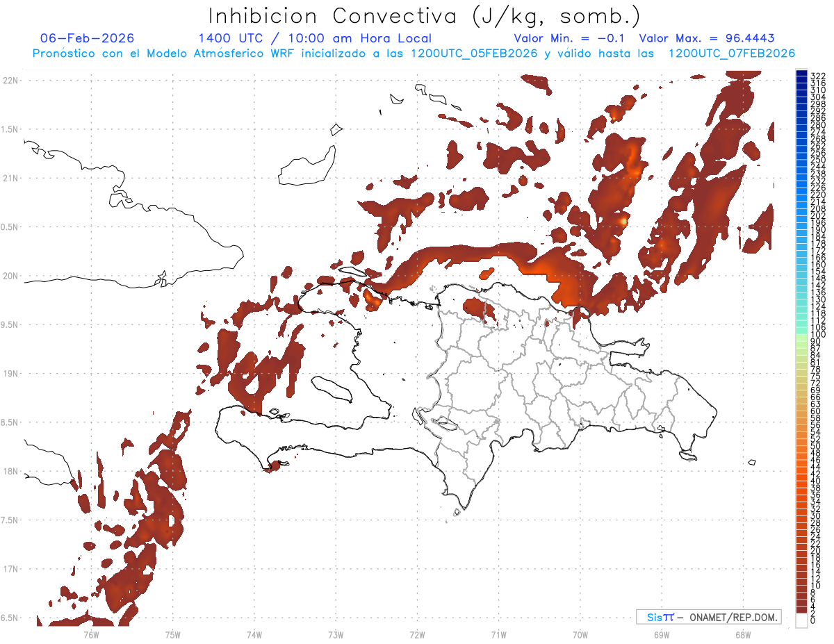Click the '19N' latitude label
Viewport: 834px width, 644px height.
click(10, 374)
